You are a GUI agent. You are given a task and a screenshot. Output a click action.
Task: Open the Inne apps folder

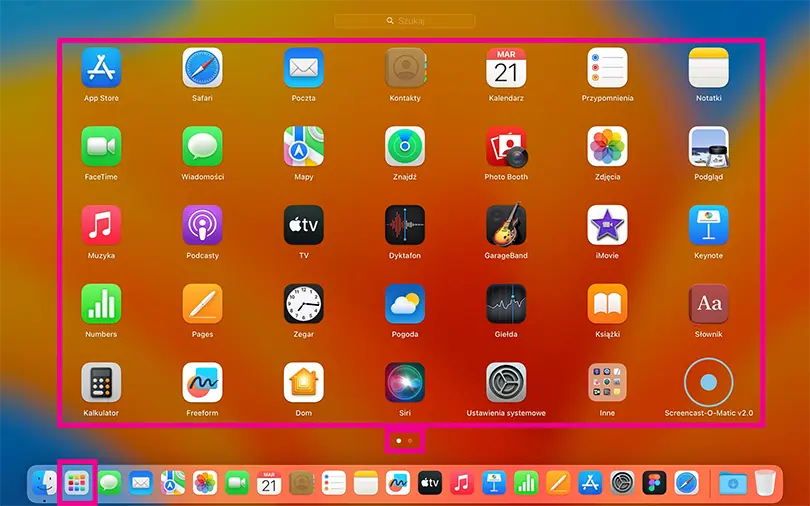[607, 382]
